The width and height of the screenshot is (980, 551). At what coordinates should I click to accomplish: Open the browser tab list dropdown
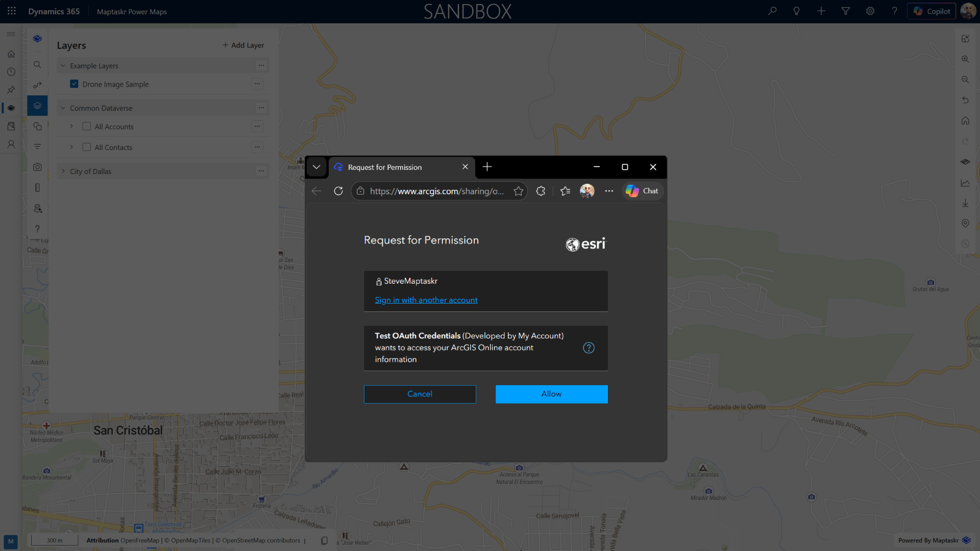click(316, 167)
